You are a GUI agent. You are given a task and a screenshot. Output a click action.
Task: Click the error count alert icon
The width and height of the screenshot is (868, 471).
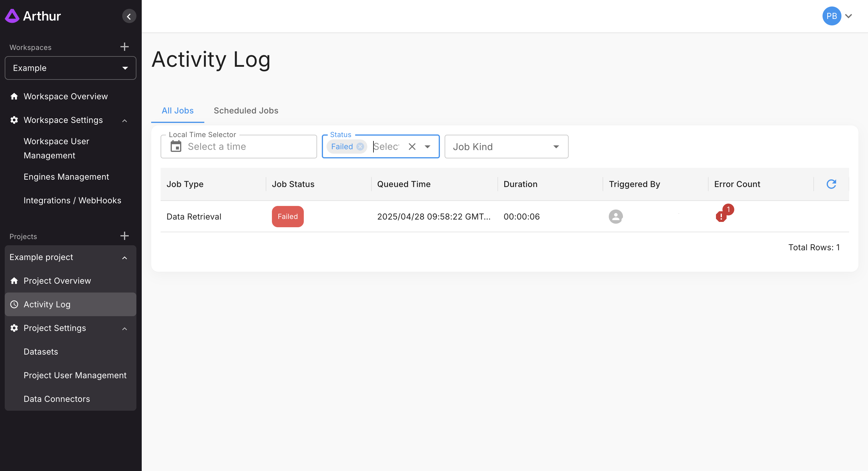click(x=721, y=216)
